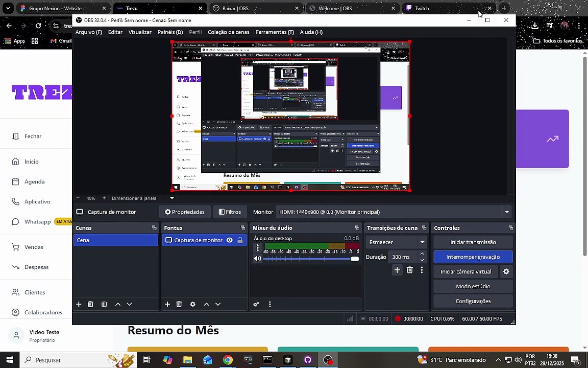Image resolution: width=588 pixels, height=368 pixels.
Task: Open Início in Trezu sidebar
Action: pyautogui.click(x=32, y=162)
